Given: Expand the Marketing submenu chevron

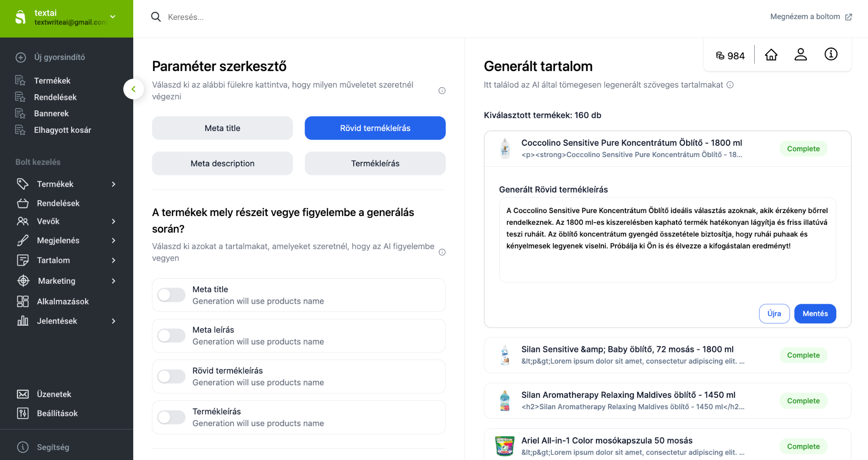Looking at the screenshot, I should pos(114,281).
